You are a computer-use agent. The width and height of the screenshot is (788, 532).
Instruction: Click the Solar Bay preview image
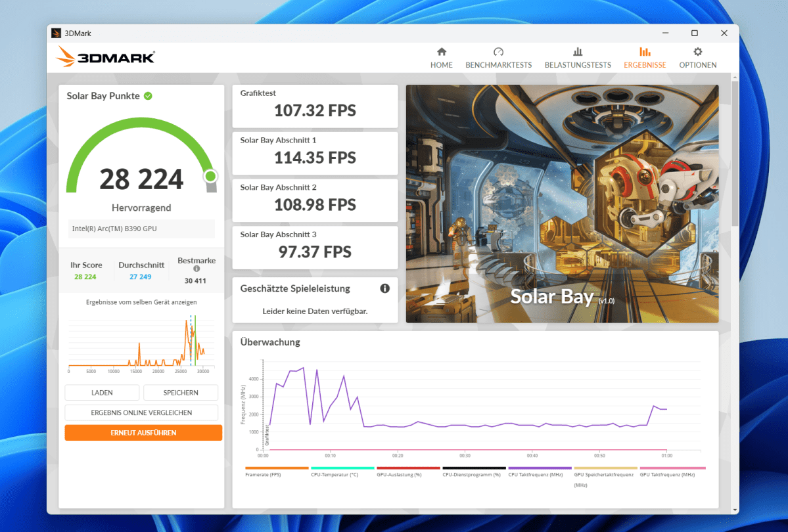point(562,204)
